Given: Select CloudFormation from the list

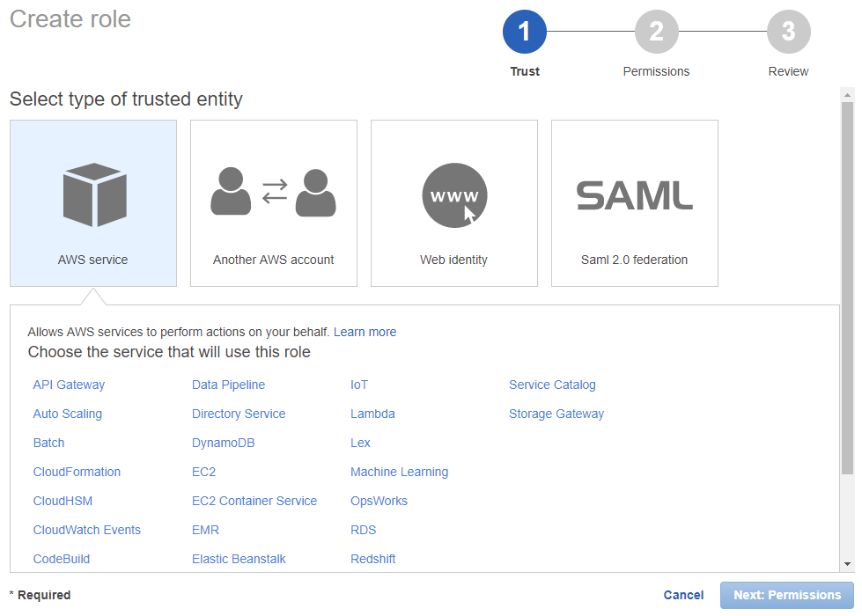Looking at the screenshot, I should point(77,472).
